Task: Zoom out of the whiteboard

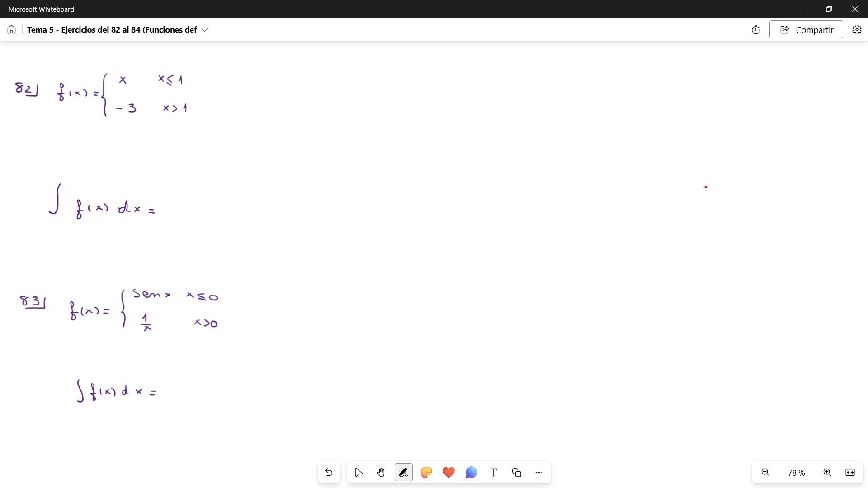Action: coord(765,473)
